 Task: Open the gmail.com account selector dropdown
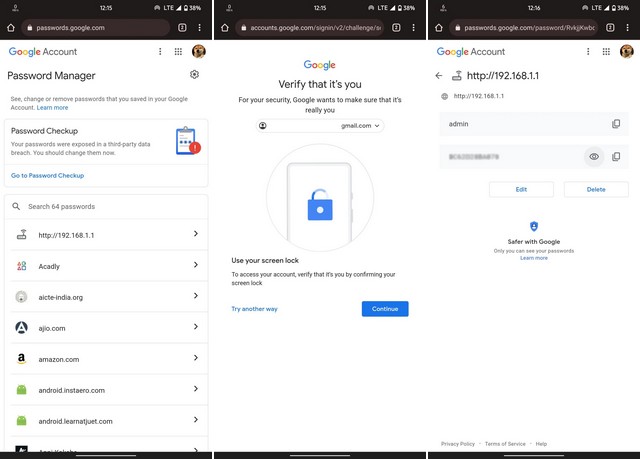(x=320, y=126)
